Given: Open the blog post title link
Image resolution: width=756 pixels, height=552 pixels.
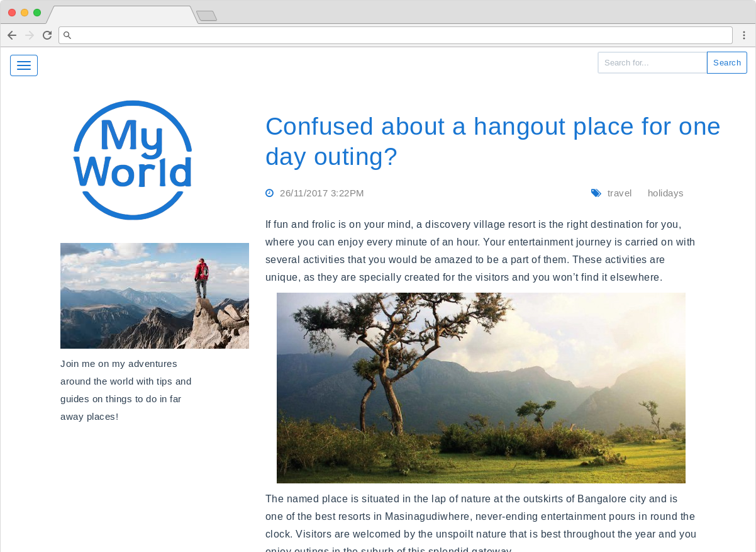Looking at the screenshot, I should (492, 141).
